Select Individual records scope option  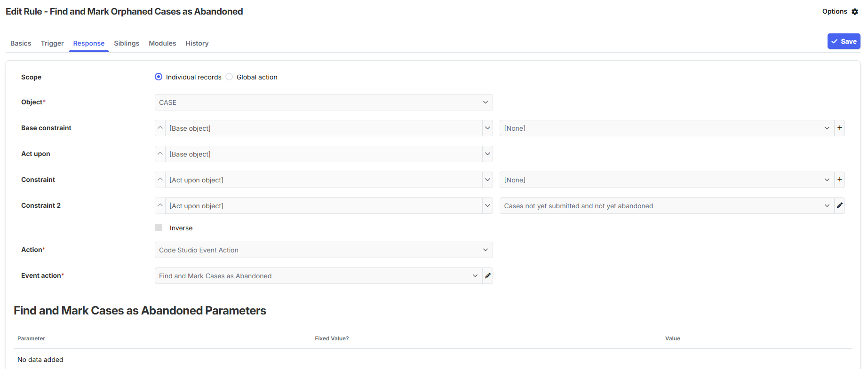159,77
